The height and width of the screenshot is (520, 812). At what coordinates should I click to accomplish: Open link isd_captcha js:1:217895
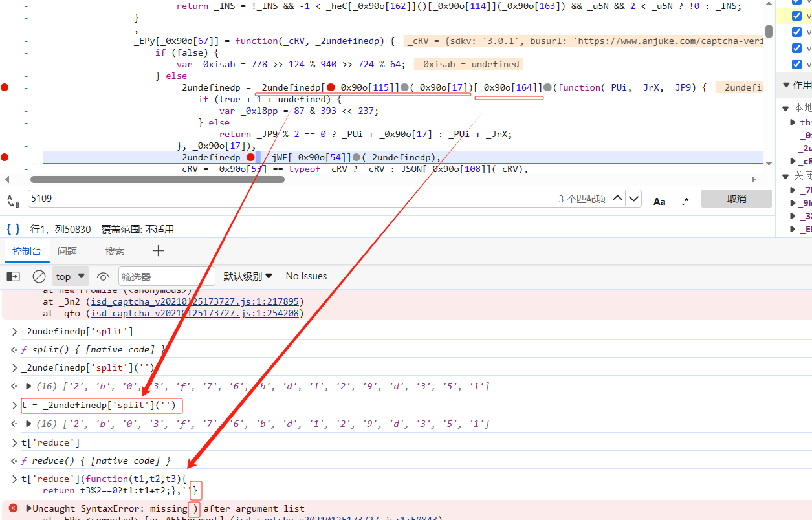[195, 301]
